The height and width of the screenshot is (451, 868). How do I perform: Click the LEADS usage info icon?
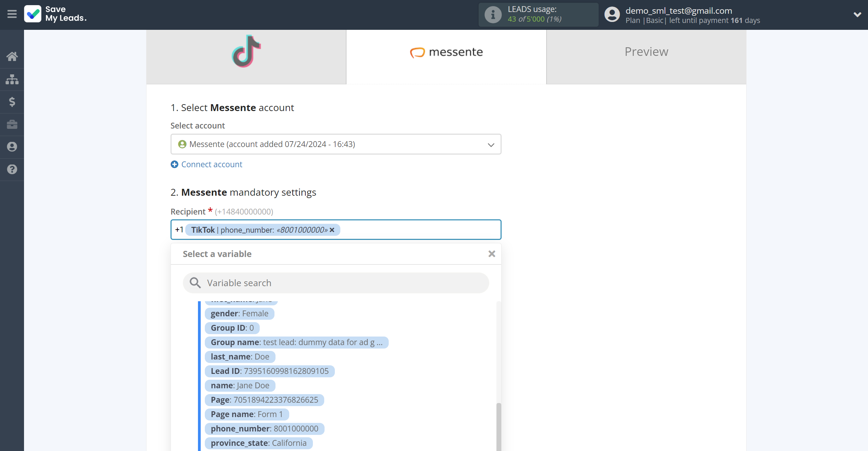pyautogui.click(x=493, y=14)
